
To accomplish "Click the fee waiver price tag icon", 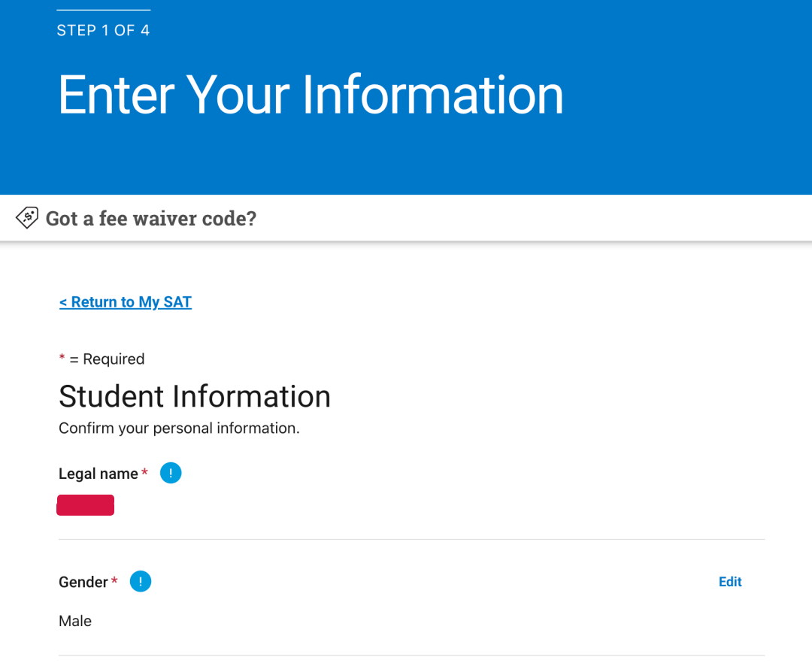I will 27,217.
